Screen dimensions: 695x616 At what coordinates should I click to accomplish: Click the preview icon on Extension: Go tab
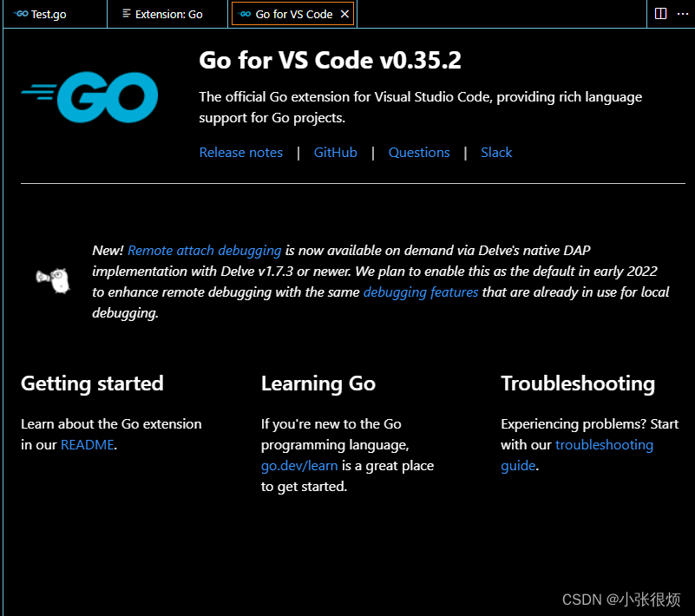coord(127,14)
